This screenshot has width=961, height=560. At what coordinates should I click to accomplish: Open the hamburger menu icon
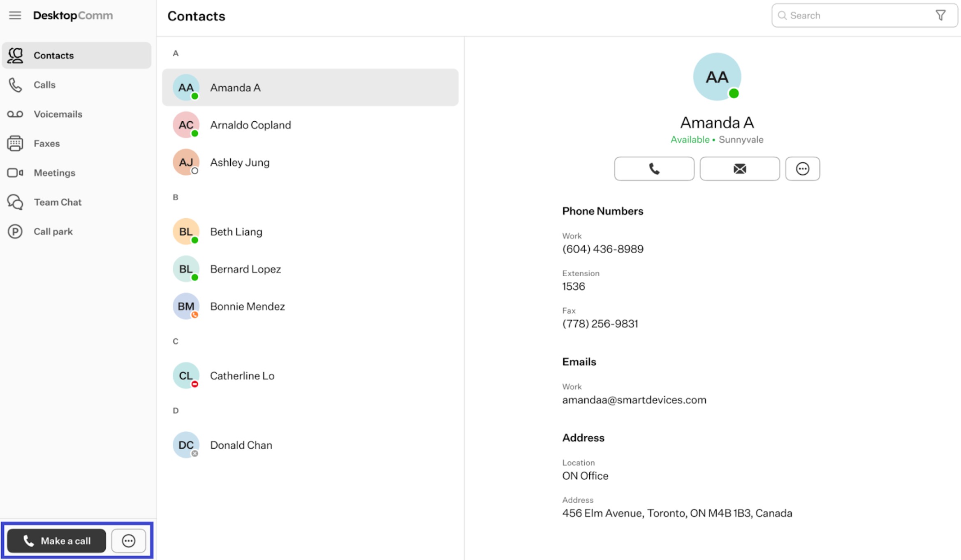tap(15, 15)
